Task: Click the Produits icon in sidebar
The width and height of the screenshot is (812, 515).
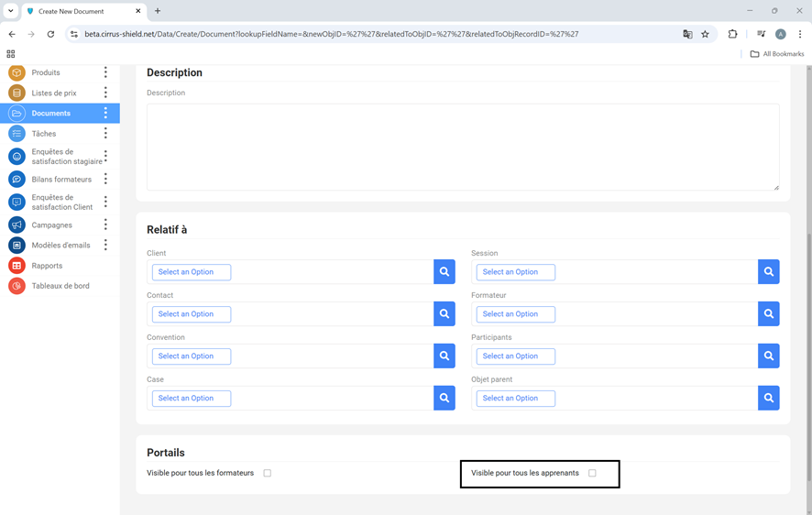Action: (x=16, y=72)
